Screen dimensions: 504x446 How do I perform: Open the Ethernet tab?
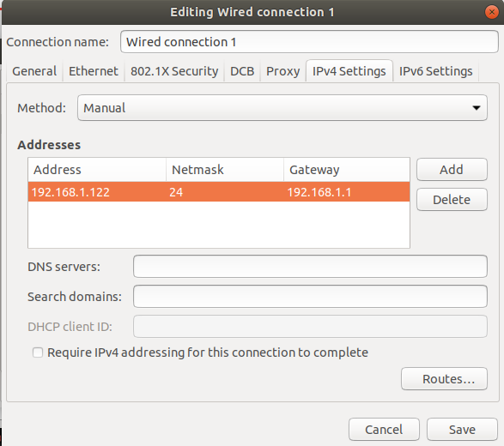(94, 71)
